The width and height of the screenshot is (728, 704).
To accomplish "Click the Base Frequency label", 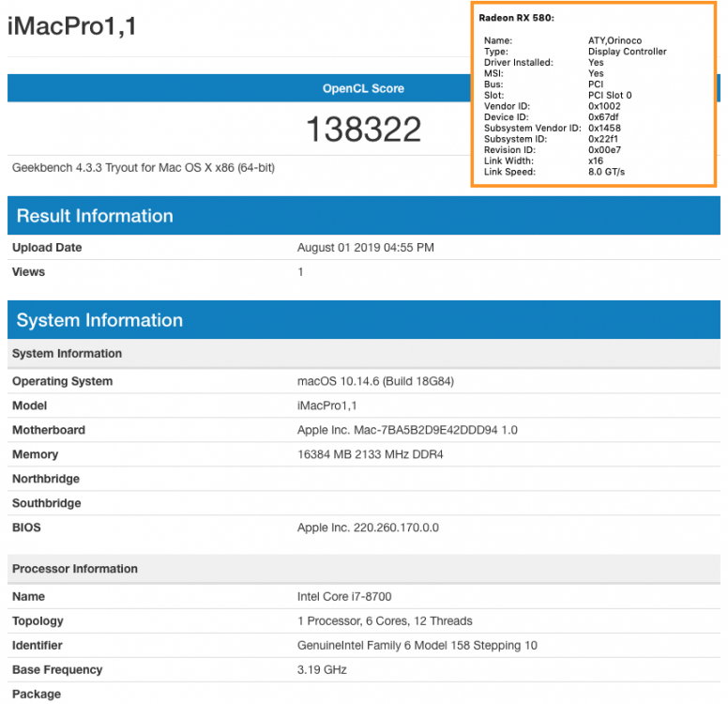I will (57, 670).
